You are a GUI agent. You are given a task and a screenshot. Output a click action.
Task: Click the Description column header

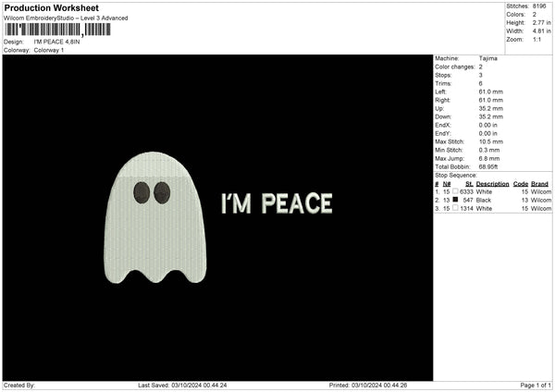tap(492, 184)
